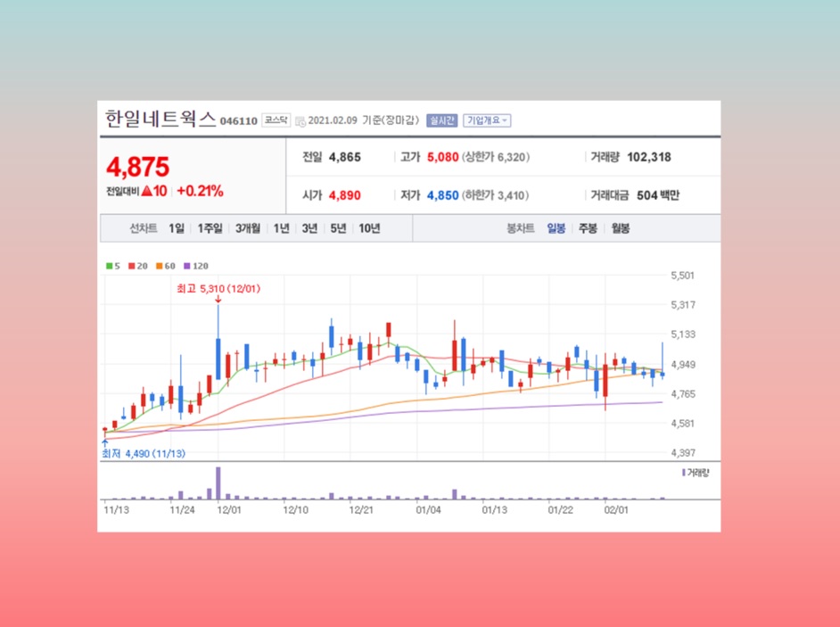Switch to the 월봉 monthly candle chart
The image size is (840, 627).
click(621, 229)
